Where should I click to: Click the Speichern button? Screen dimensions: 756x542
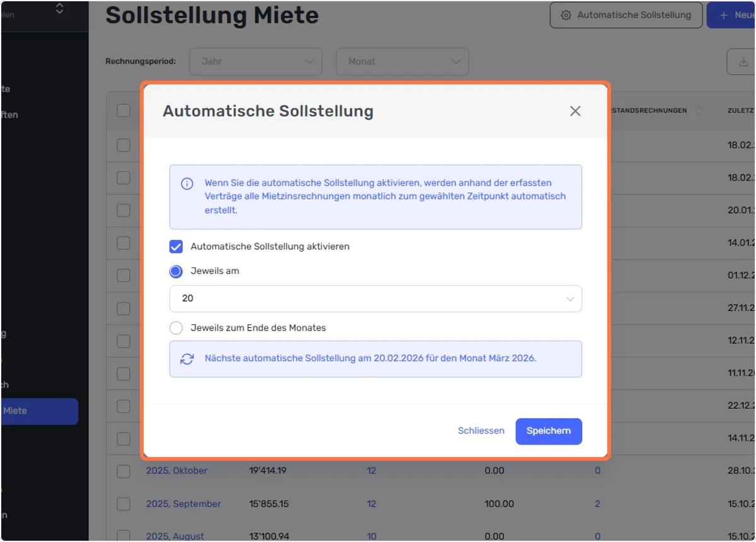[x=549, y=431]
